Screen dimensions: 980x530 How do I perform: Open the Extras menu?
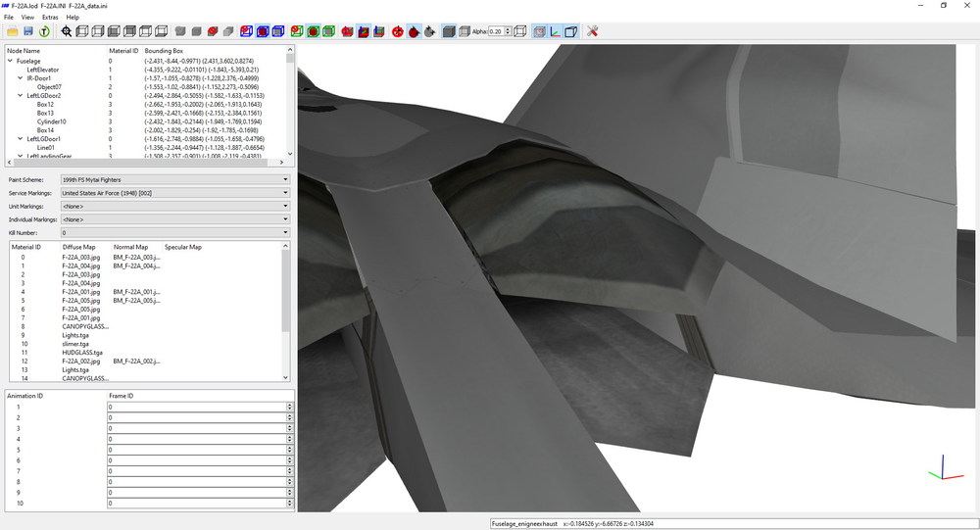[50, 17]
